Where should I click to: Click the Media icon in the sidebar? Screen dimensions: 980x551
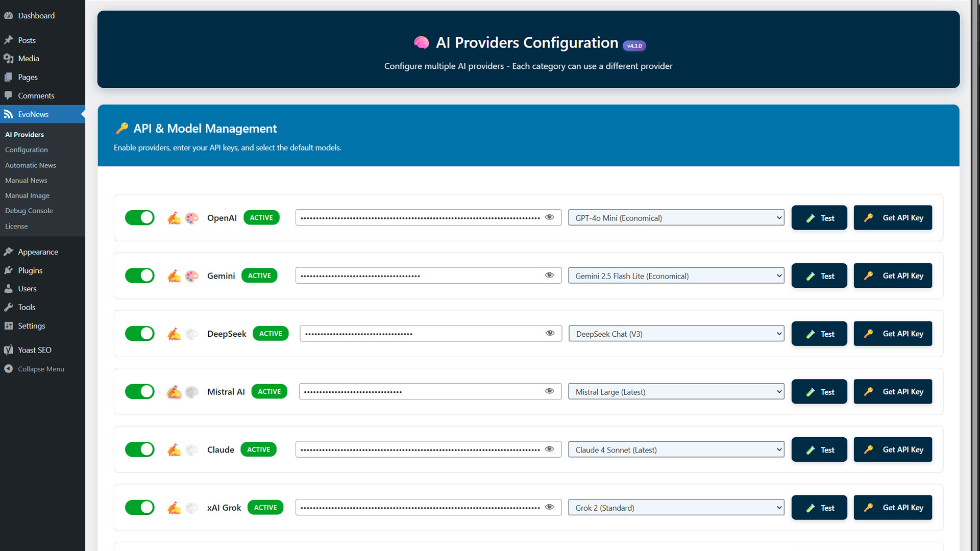(x=9, y=59)
